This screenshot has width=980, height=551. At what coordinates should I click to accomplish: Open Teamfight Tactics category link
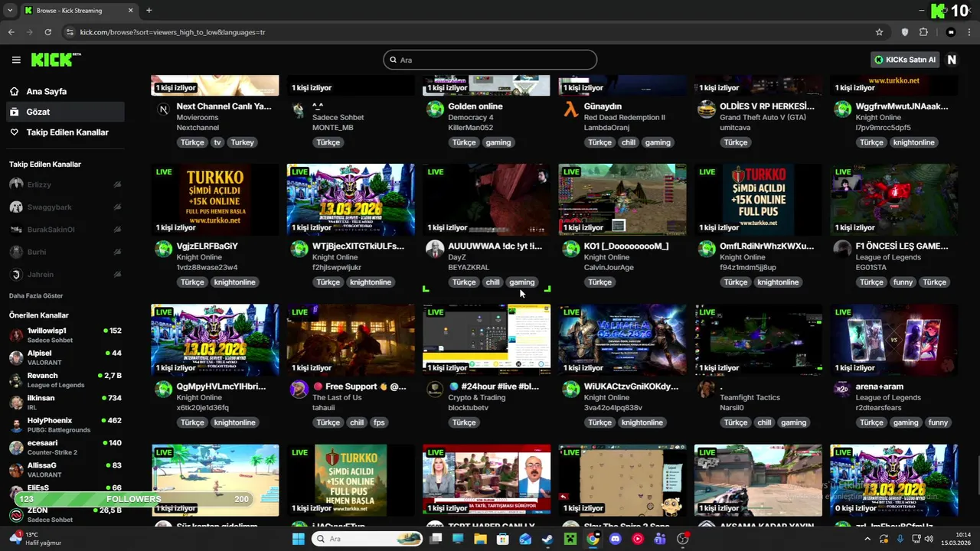(x=750, y=397)
